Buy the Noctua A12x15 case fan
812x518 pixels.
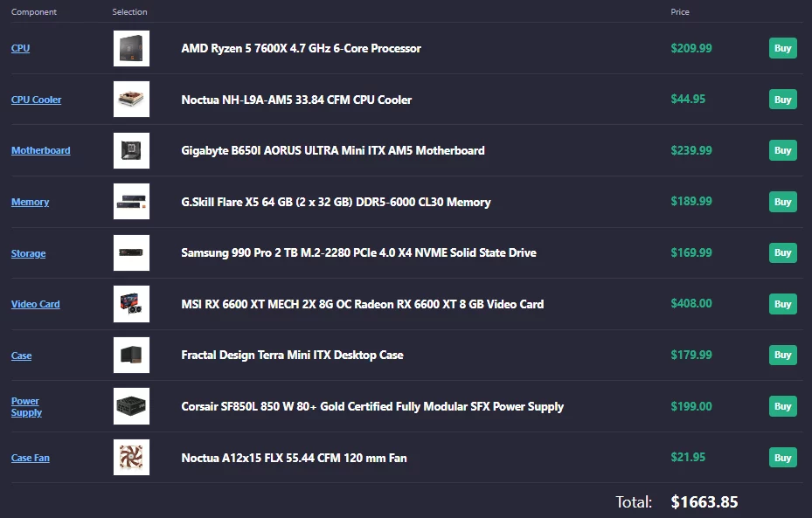[782, 457]
